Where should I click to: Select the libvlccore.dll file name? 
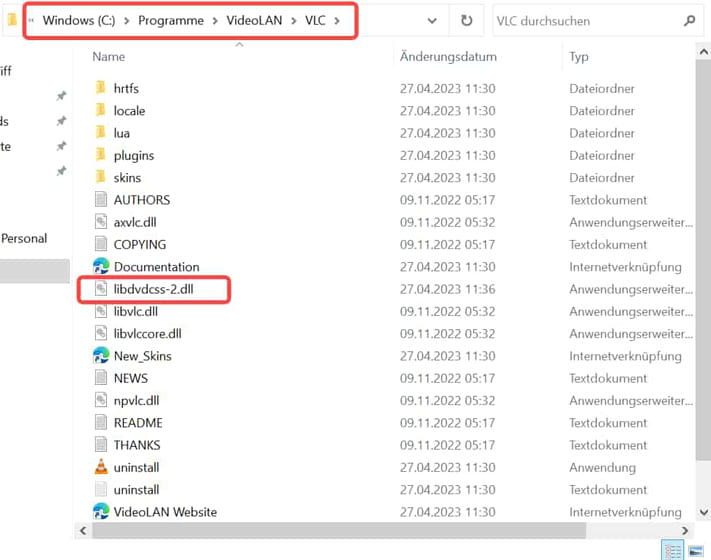tap(147, 334)
